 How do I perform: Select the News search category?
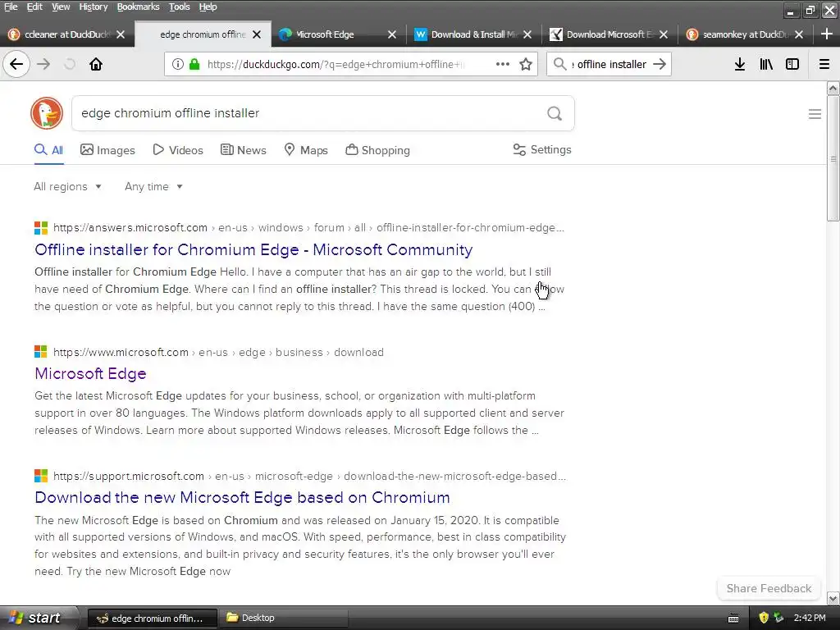click(243, 150)
